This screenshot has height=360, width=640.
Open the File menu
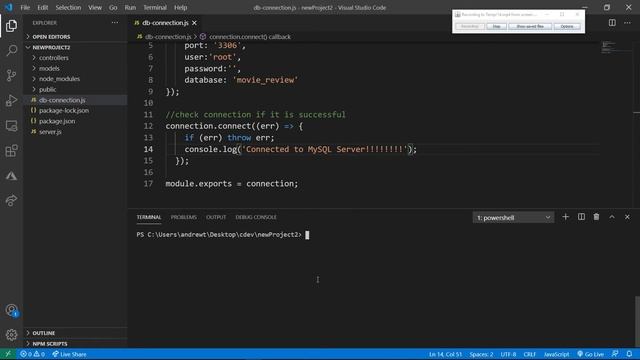pyautogui.click(x=25, y=7)
